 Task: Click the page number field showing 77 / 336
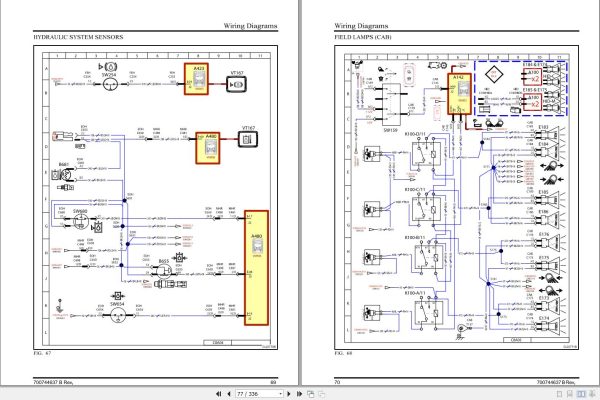(257, 394)
